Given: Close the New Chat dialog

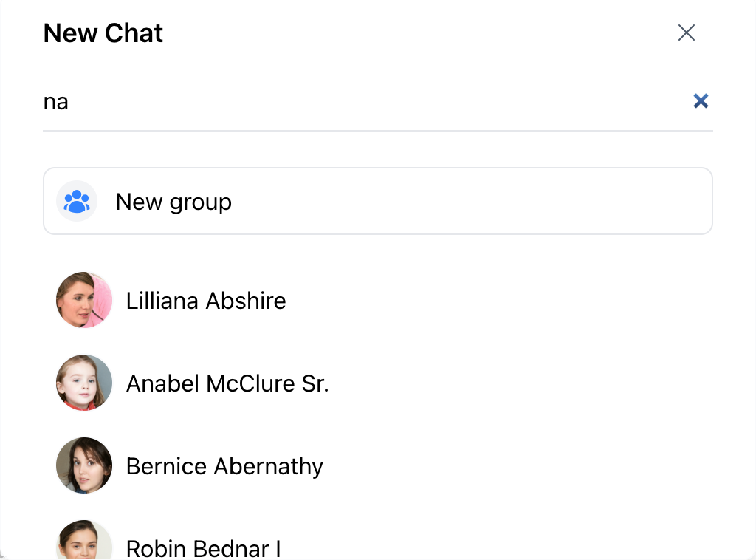Looking at the screenshot, I should tap(686, 33).
